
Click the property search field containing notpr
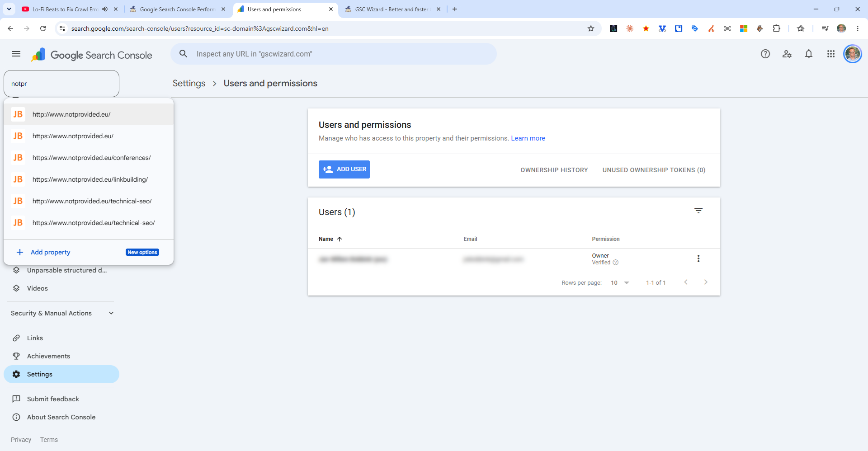coord(61,84)
